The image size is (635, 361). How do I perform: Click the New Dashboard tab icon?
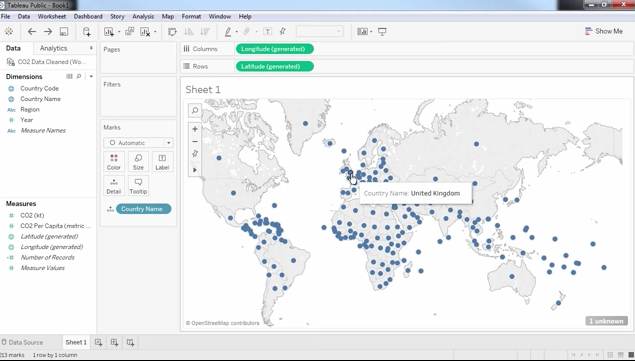(x=115, y=342)
